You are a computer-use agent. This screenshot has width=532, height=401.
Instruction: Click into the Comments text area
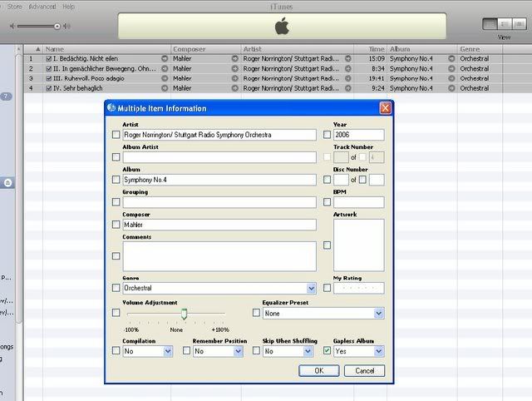click(219, 256)
